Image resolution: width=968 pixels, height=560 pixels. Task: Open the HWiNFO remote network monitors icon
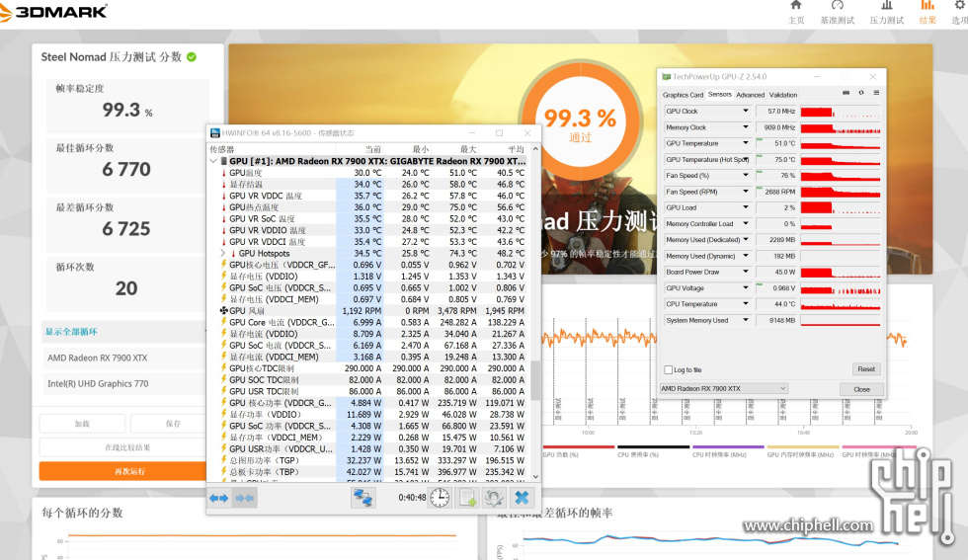(363, 498)
